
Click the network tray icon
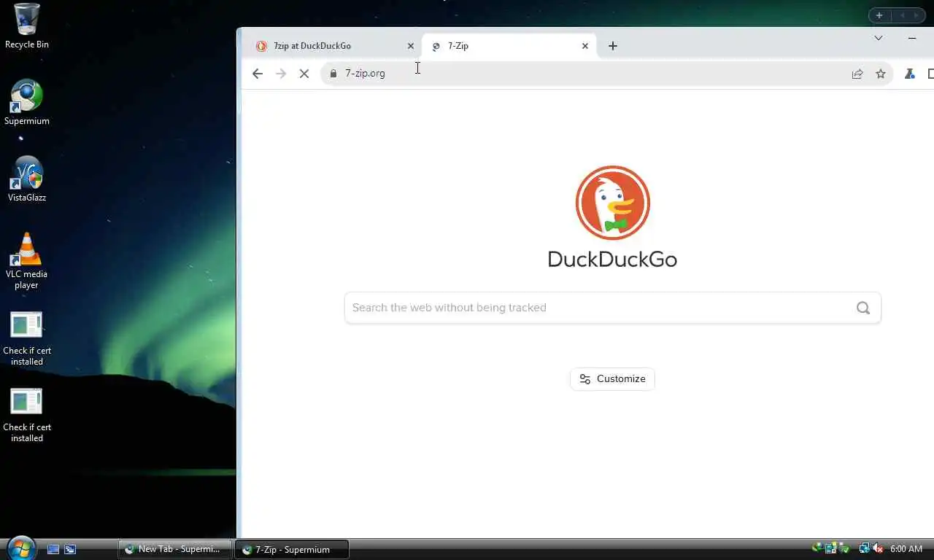pos(865,548)
